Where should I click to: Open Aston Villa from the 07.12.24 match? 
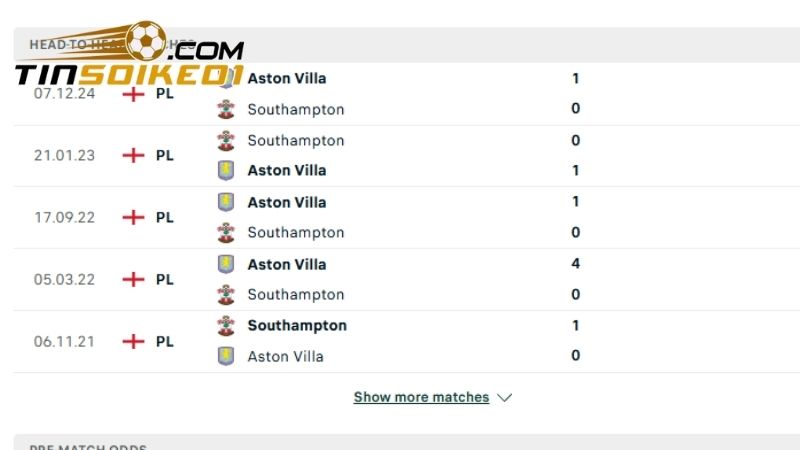(x=286, y=78)
